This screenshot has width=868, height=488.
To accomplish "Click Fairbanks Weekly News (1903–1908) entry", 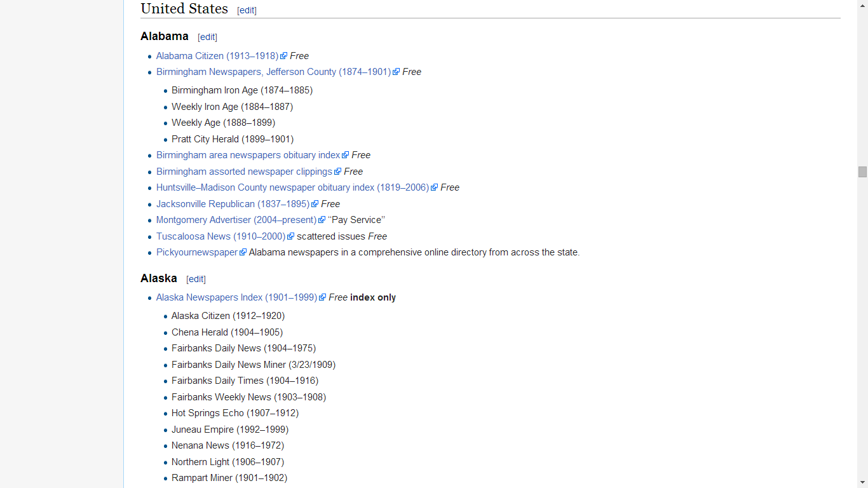I will pyautogui.click(x=249, y=397).
